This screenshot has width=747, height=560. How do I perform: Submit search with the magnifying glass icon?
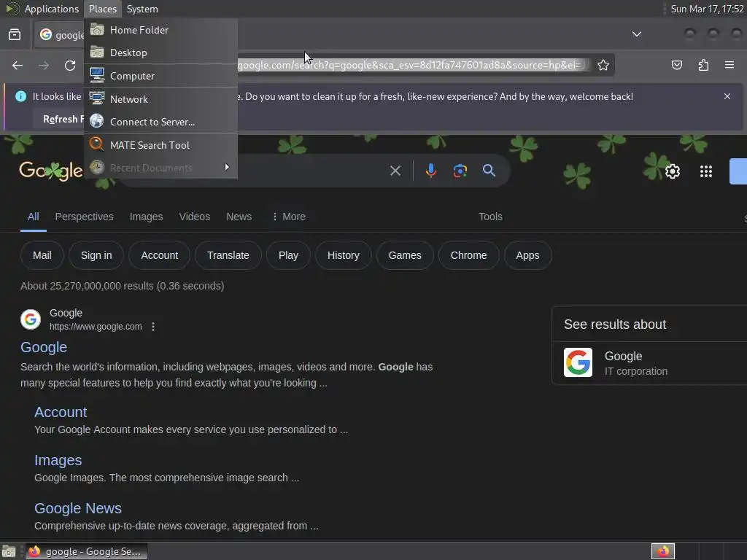(x=489, y=171)
